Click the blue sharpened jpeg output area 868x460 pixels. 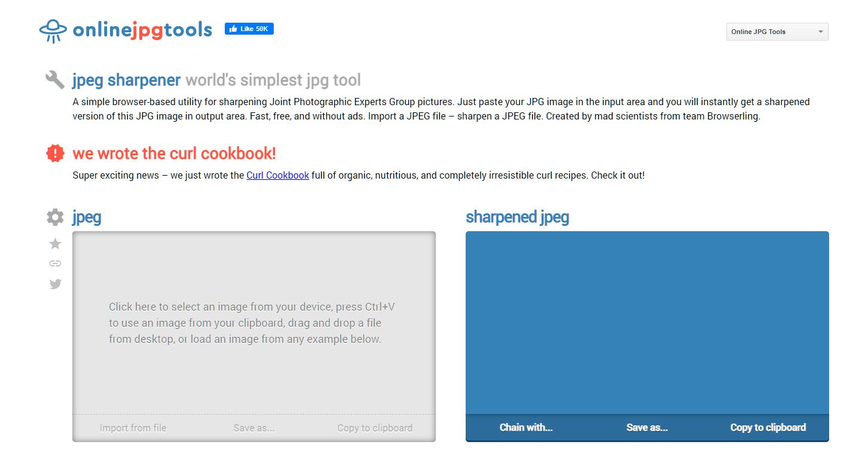pos(647,323)
